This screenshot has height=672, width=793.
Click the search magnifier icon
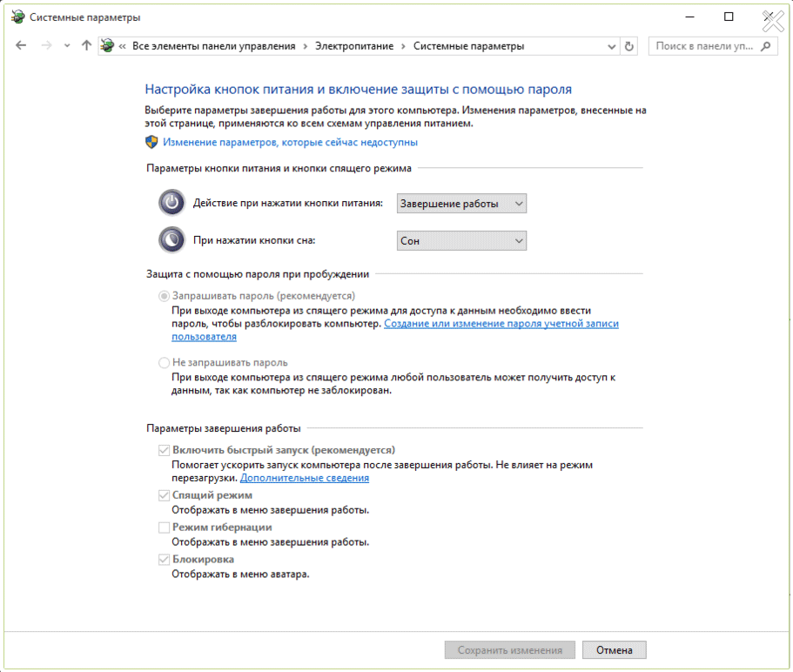pyautogui.click(x=766, y=46)
